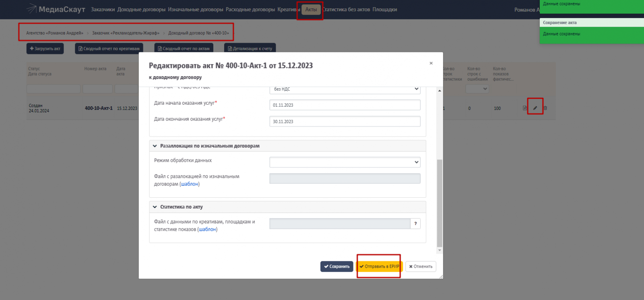Open the Кол-во строк с ошибками filter dropdown
This screenshot has height=300, width=644.
477,89
